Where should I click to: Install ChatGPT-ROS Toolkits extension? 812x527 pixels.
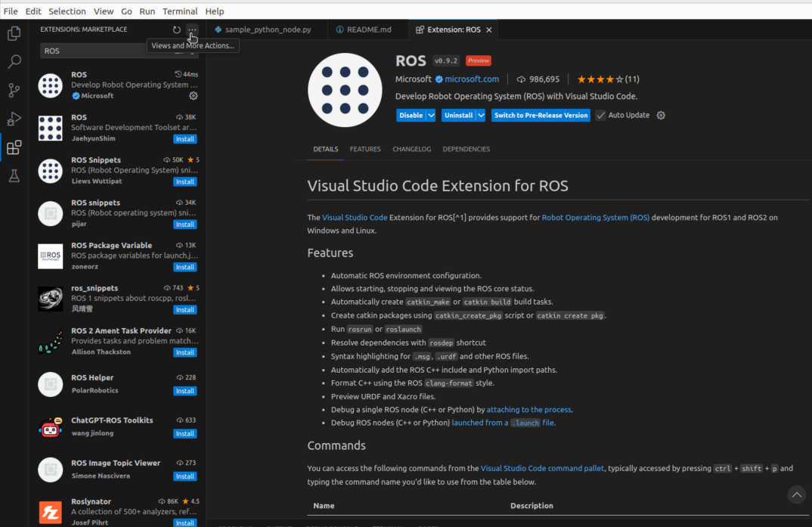click(x=185, y=434)
